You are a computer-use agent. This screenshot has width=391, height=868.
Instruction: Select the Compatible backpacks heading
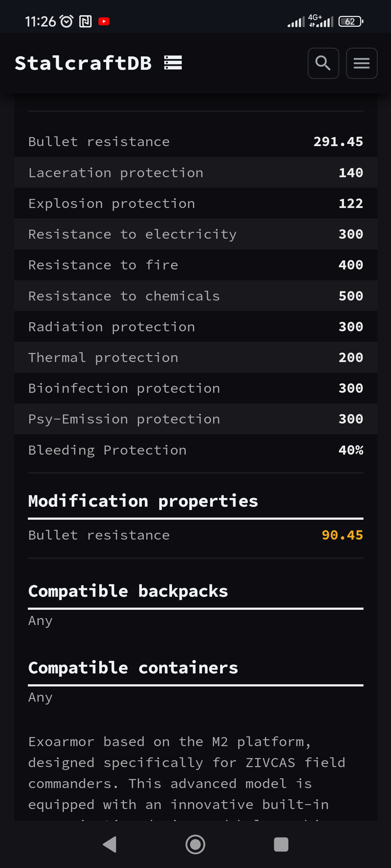click(128, 591)
